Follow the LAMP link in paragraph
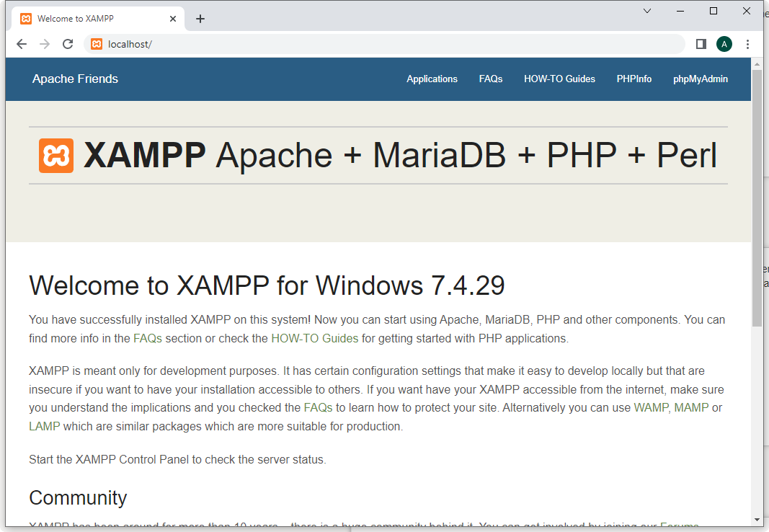Image resolution: width=769 pixels, height=532 pixels. click(x=44, y=426)
